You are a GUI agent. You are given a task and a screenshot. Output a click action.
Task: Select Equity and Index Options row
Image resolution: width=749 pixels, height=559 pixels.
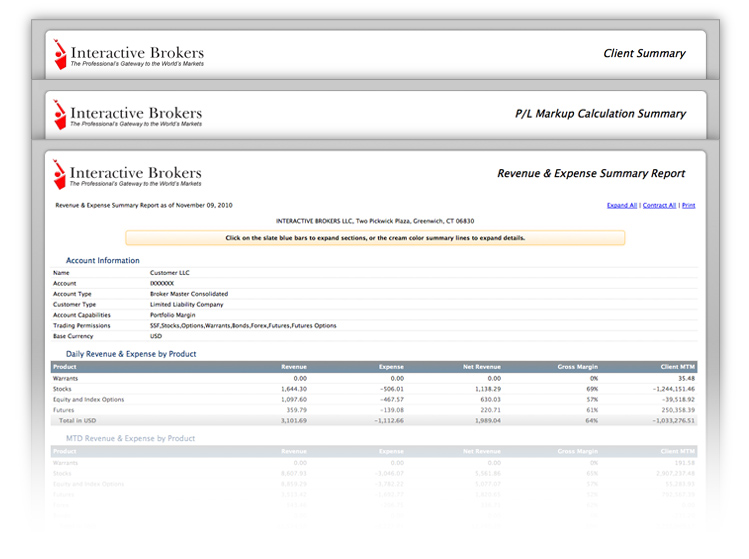pos(374,399)
